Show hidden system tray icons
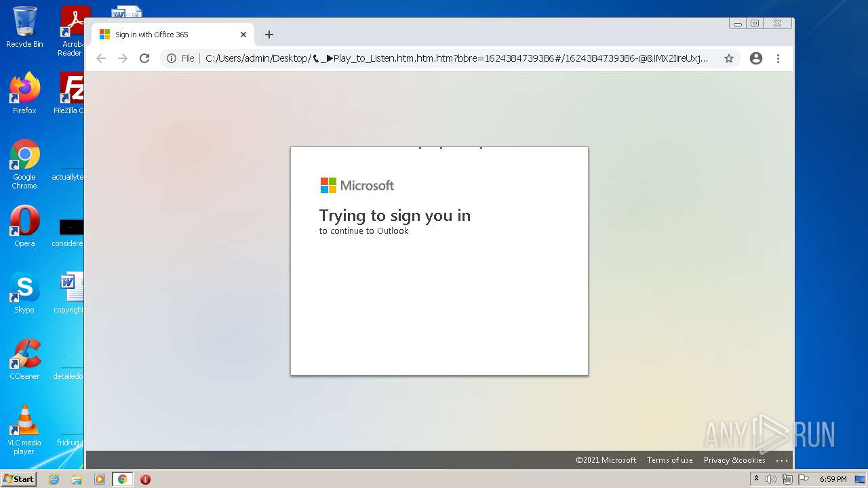The width and height of the screenshot is (868, 488). 756,479
